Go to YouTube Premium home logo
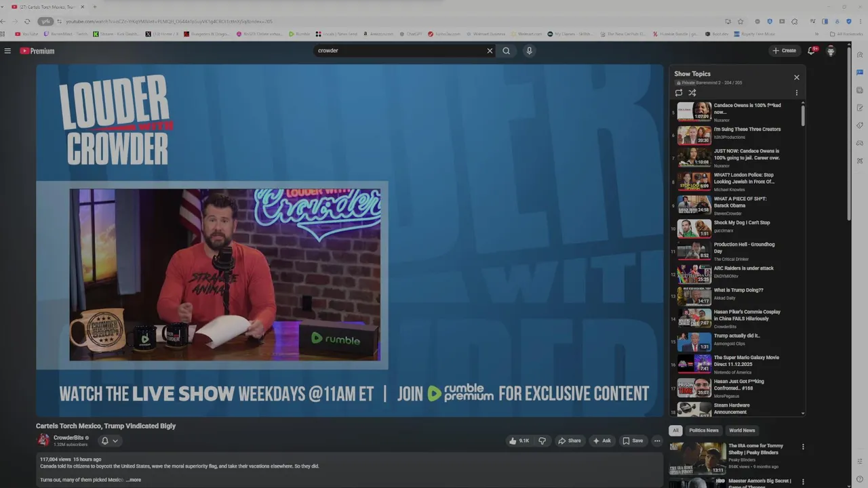868x488 pixels. click(37, 51)
